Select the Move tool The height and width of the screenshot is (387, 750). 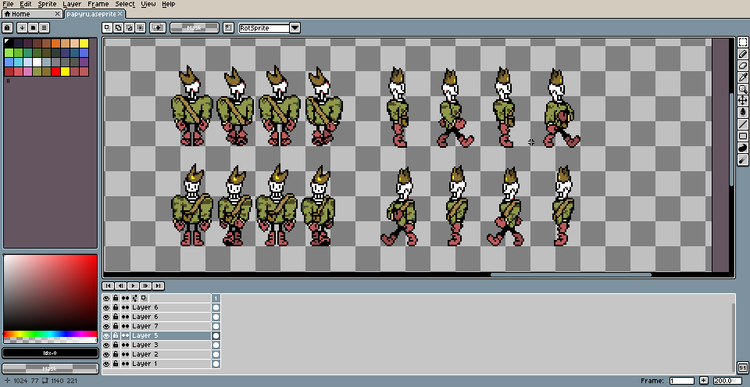743,100
